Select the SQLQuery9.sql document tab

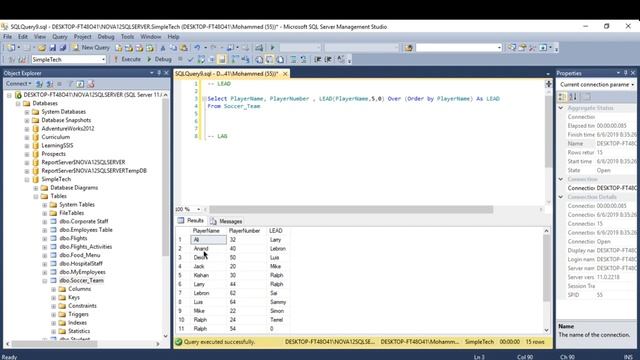pyautogui.click(x=227, y=74)
